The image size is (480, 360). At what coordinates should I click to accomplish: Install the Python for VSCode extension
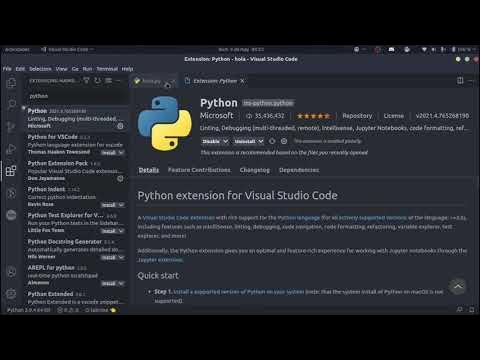click(x=109, y=152)
